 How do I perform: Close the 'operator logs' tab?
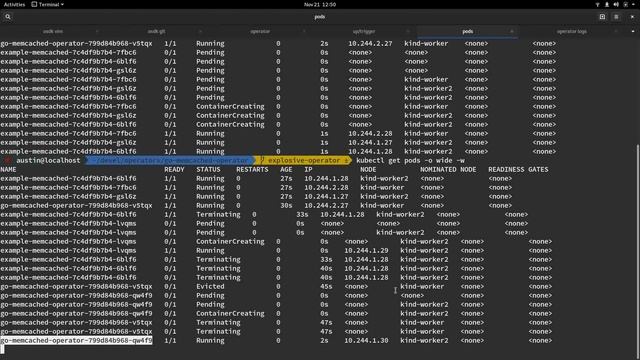616,31
